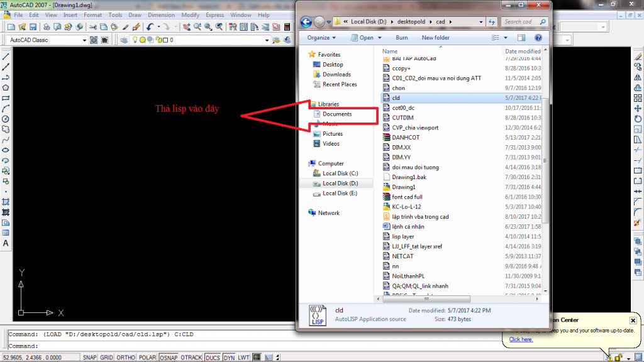Close the Communication Center notification balloon
The width and height of the screenshot is (644, 362).
click(x=633, y=320)
